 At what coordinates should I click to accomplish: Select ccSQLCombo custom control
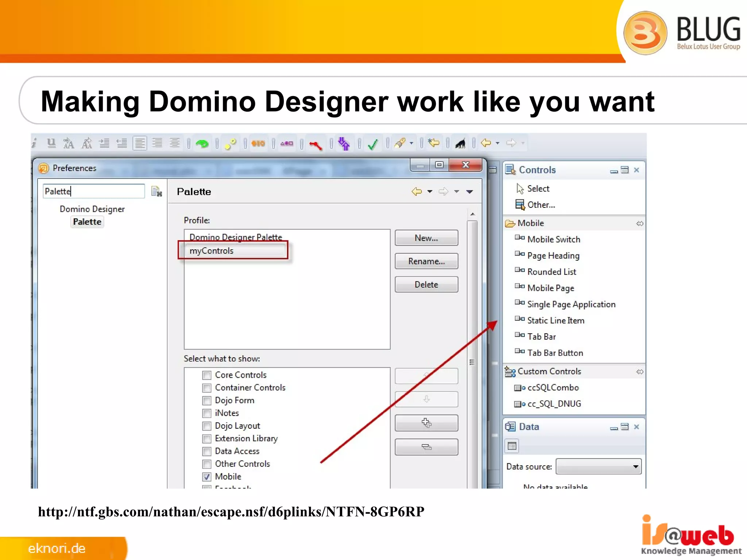tap(546, 388)
